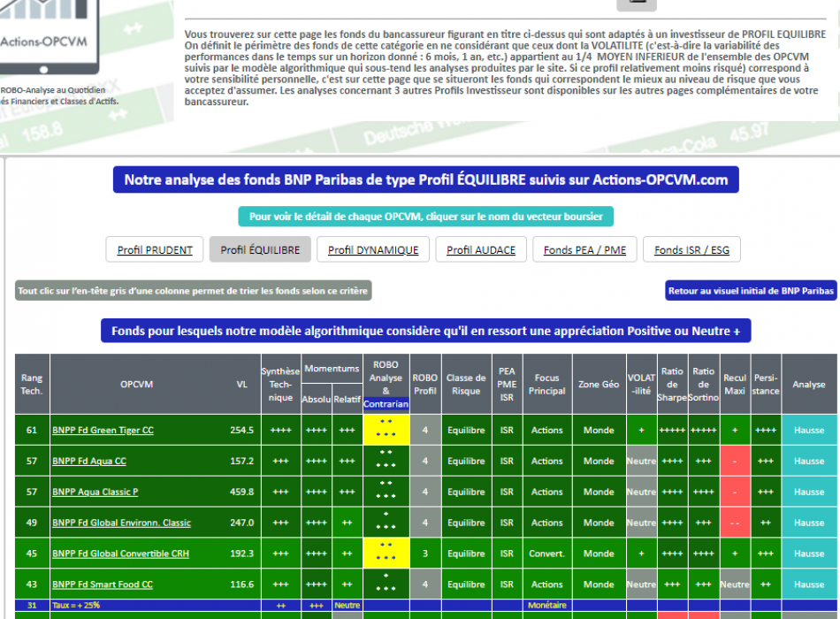Sort by ROBO Profil column header
Viewport: 840px width, 619px height.
[424, 384]
